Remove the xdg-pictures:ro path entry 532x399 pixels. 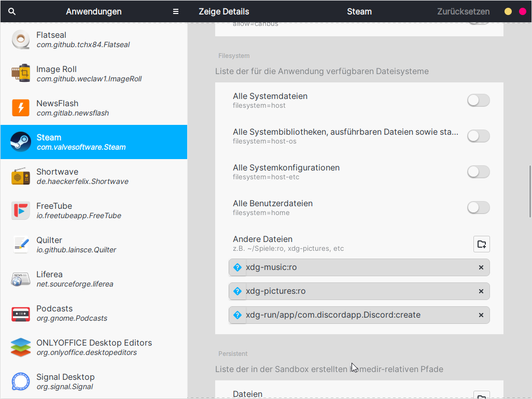point(481,291)
